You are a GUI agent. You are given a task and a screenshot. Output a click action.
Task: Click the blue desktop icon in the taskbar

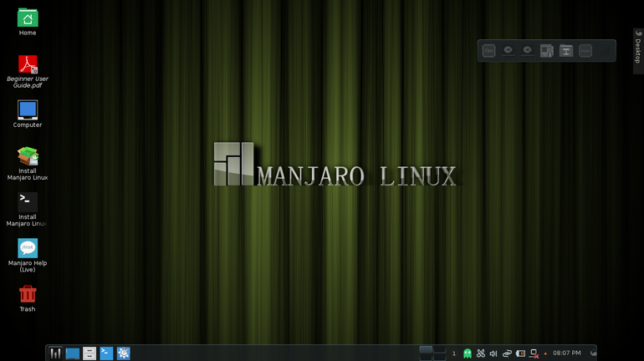pos(73,353)
